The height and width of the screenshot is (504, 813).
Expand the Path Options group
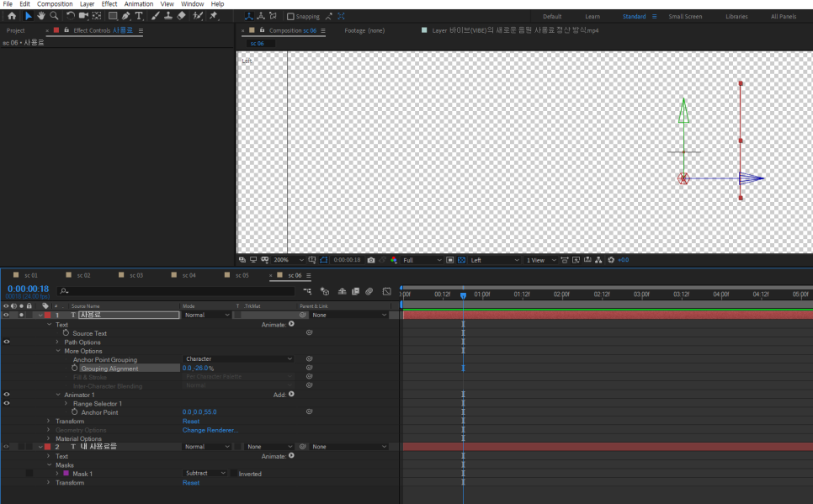57,342
